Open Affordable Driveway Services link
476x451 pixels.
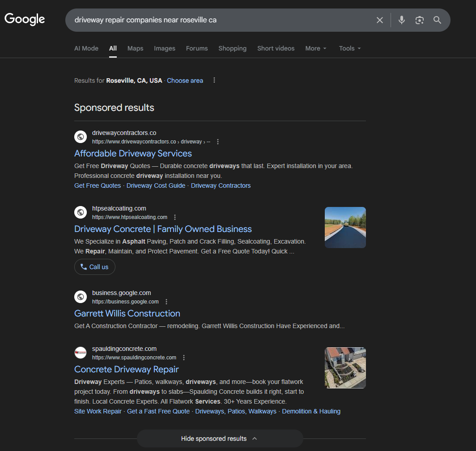[133, 153]
